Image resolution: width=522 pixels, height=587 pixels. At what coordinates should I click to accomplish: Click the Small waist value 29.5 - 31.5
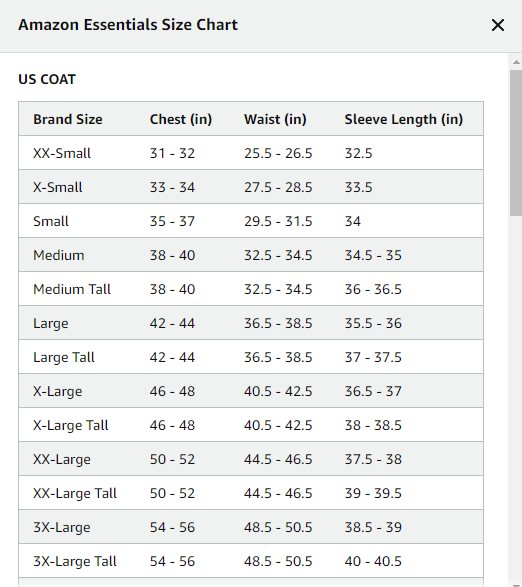point(278,221)
